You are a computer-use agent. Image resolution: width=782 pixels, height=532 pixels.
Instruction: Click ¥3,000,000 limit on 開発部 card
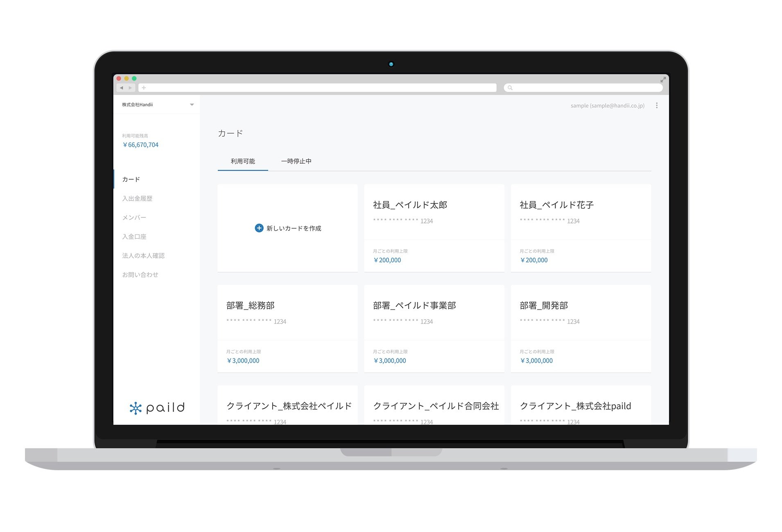click(536, 361)
